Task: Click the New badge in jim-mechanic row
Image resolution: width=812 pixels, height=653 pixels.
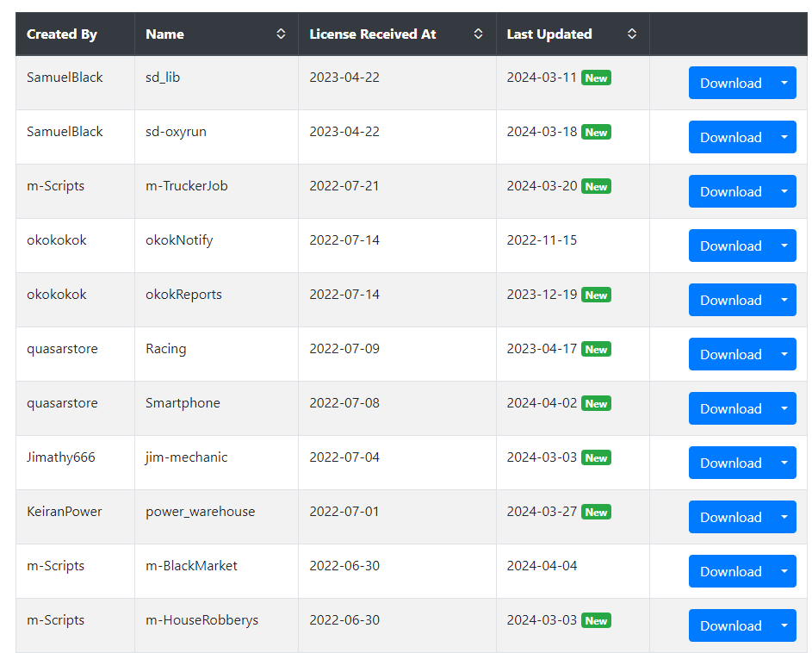Action: click(596, 457)
